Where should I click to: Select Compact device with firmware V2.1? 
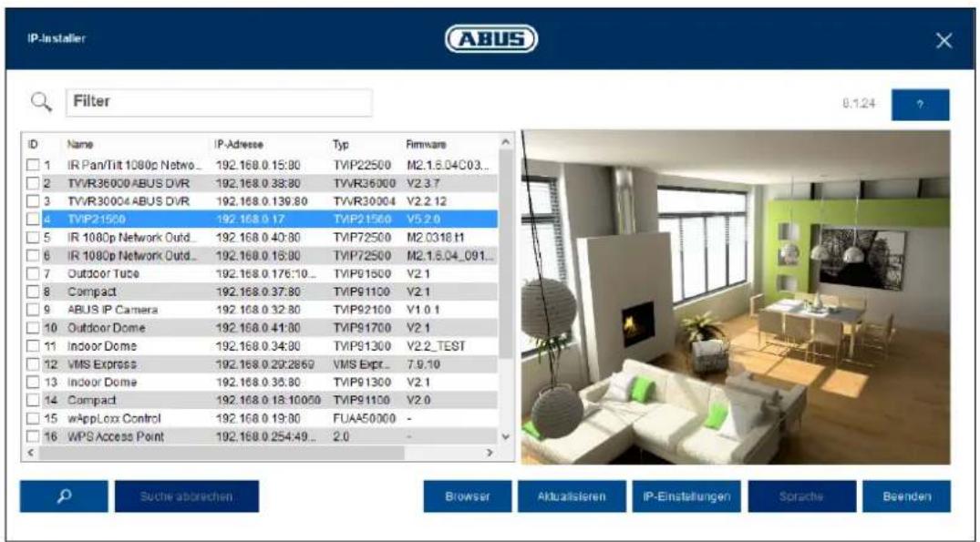click(x=263, y=291)
